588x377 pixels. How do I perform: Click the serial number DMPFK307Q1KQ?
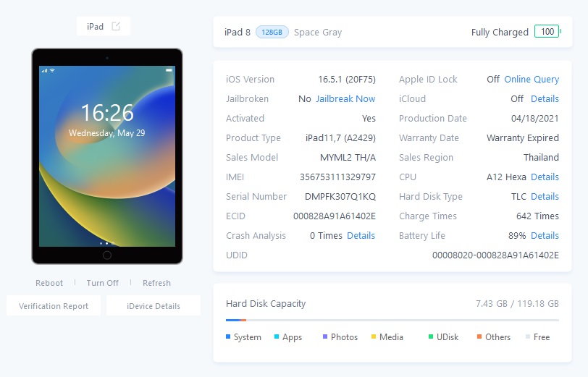pos(340,196)
